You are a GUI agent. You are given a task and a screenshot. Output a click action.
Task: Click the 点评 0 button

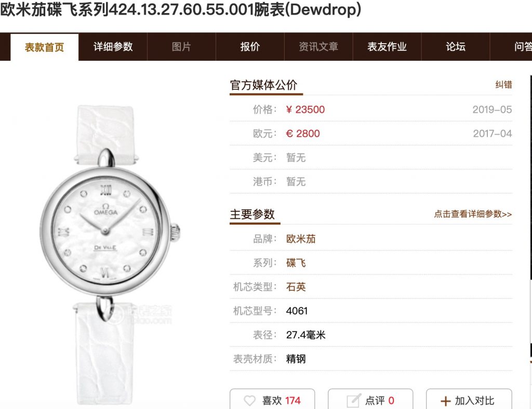click(x=370, y=399)
